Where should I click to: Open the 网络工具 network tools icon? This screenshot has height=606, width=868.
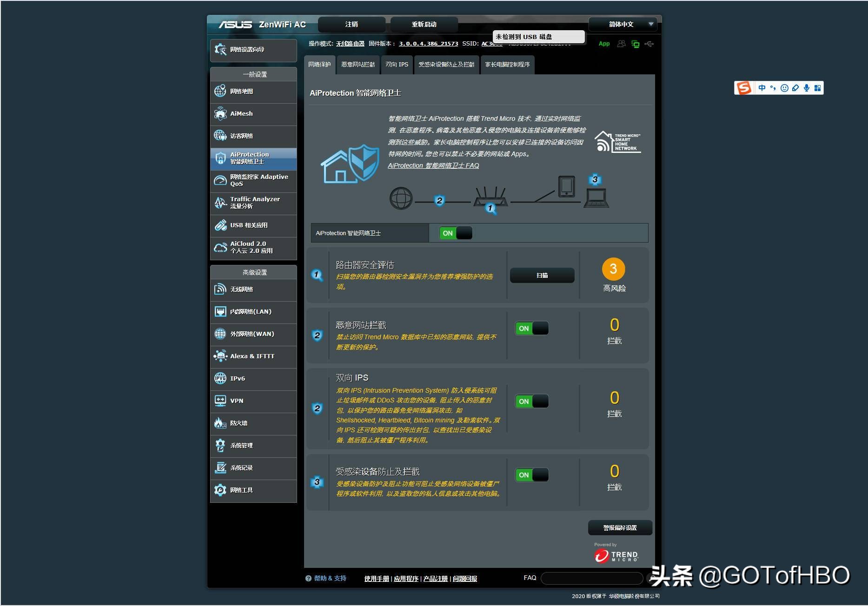220,490
